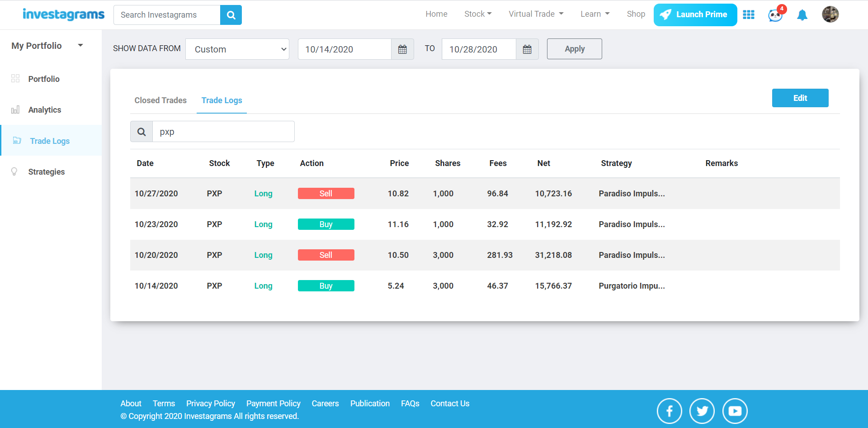Click the Date column header
This screenshot has height=428, width=868.
tap(145, 163)
